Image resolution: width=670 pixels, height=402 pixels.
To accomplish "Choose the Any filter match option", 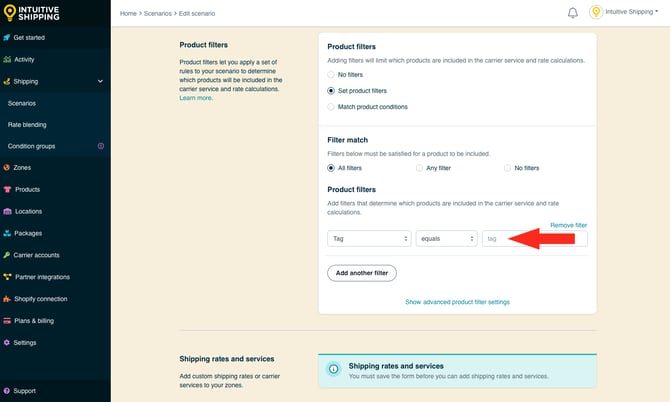I will pos(420,168).
